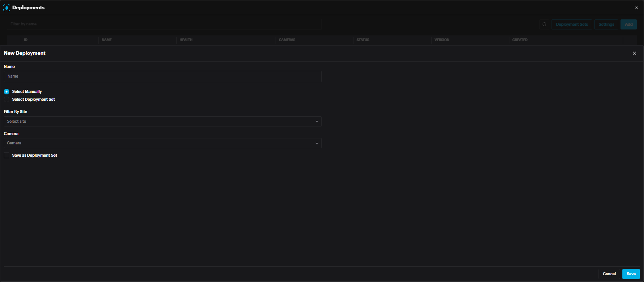The height and width of the screenshot is (282, 644).
Task: Choose the Select Deployment Set option
Action: (7, 100)
